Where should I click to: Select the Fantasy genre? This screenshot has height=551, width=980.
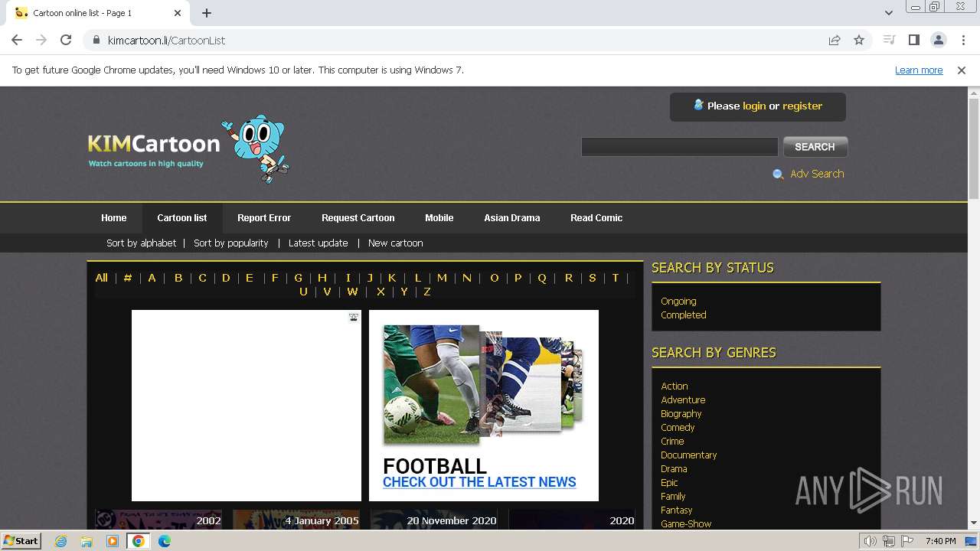[677, 510]
